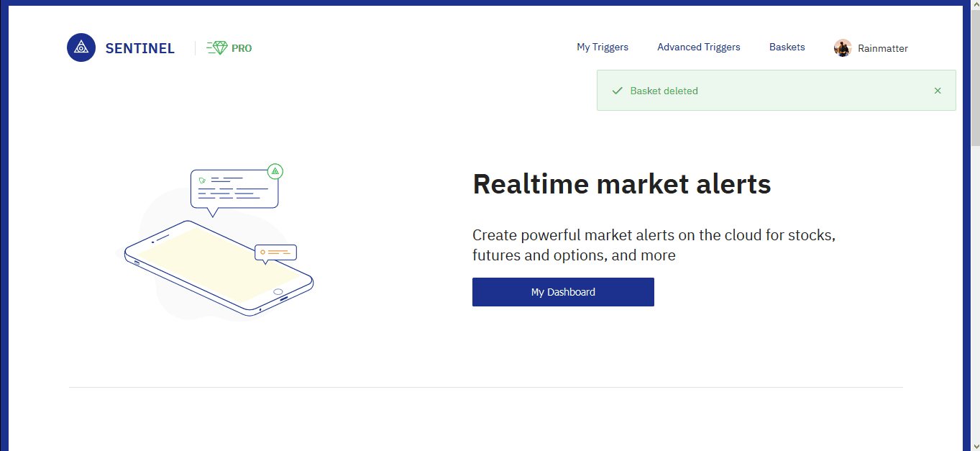Click the SENTINEL brand name
Viewport: 980px width, 451px height.
[139, 48]
